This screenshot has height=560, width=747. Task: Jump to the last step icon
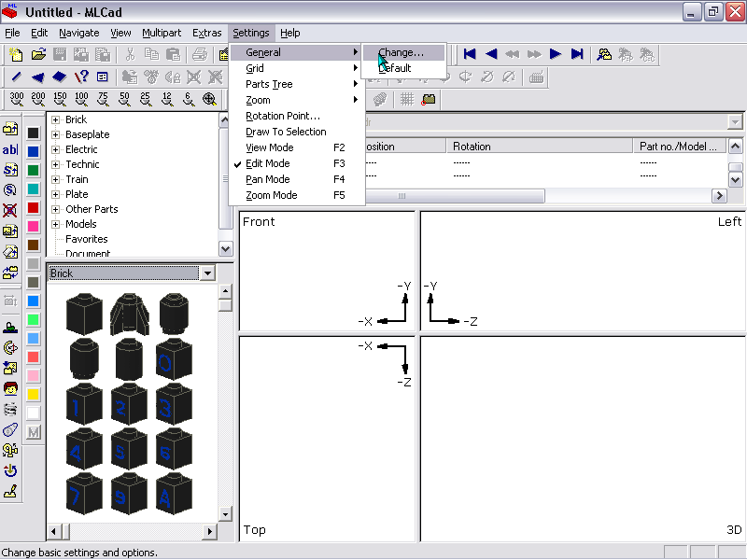click(577, 54)
